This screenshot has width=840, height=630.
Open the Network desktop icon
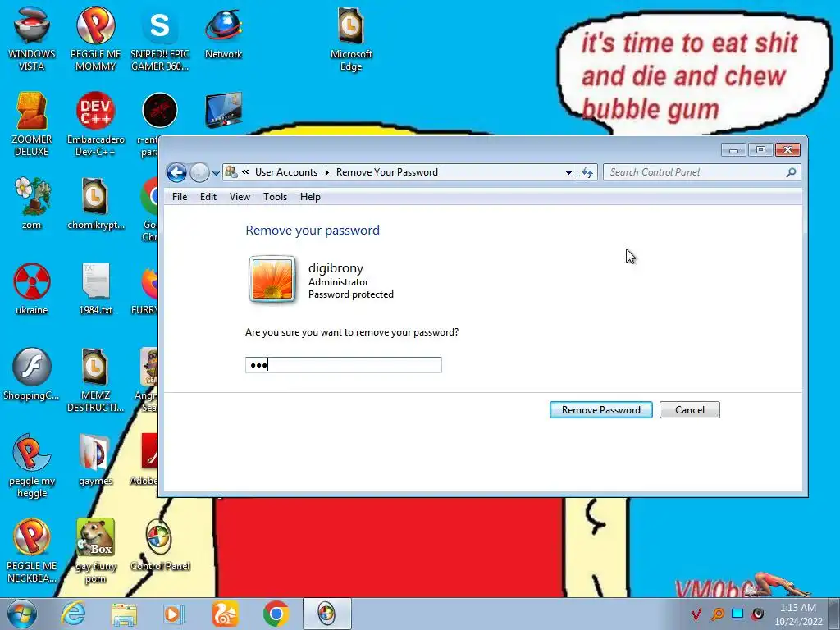click(223, 33)
